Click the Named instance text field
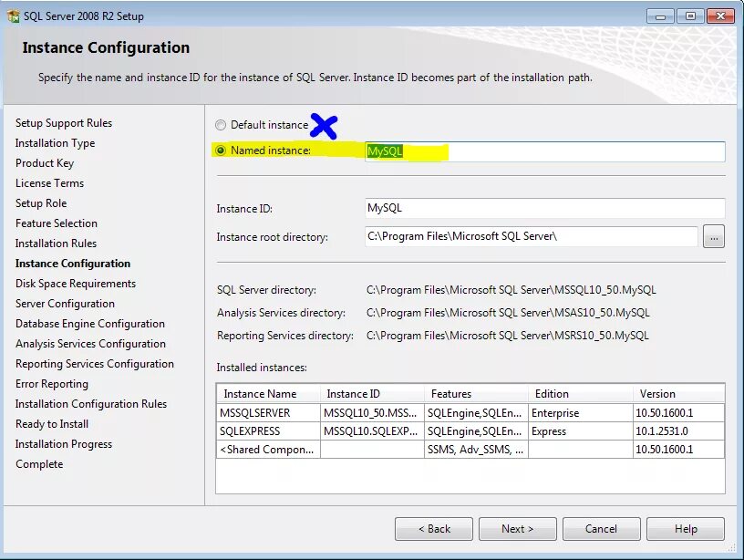The width and height of the screenshot is (744, 560). pyautogui.click(x=544, y=151)
